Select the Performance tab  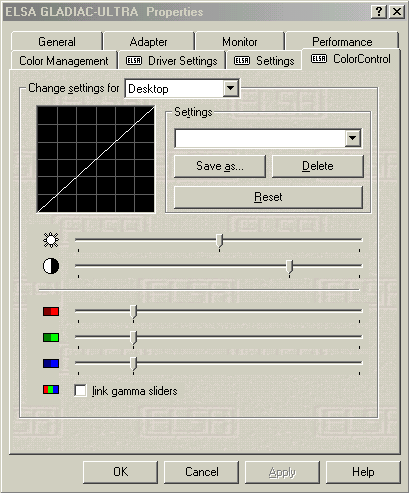[x=342, y=42]
